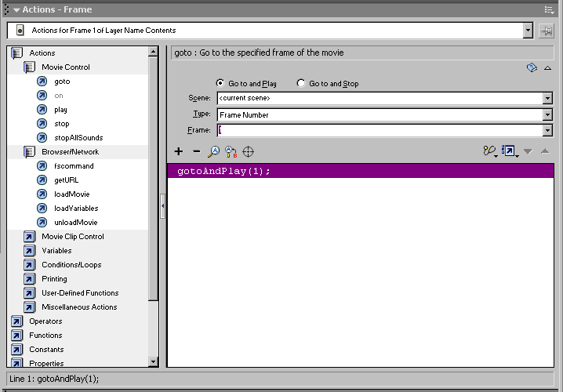Image resolution: width=563 pixels, height=392 pixels.
Task: Expand the Constants category
Action: point(16,350)
